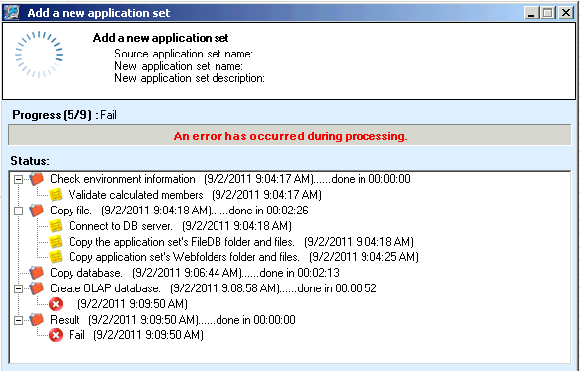Click the Validate calculated members note icon
This screenshot has height=371, width=580.
56,195
